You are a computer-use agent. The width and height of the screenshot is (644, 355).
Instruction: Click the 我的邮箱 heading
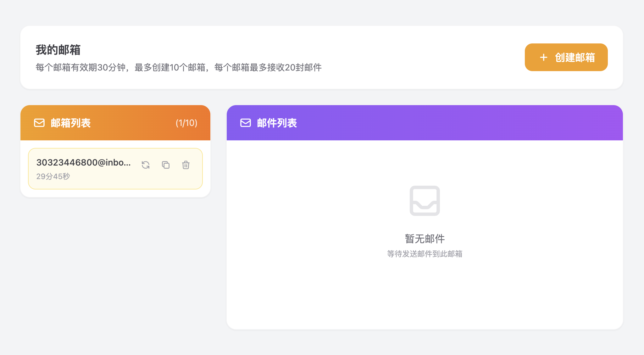58,50
